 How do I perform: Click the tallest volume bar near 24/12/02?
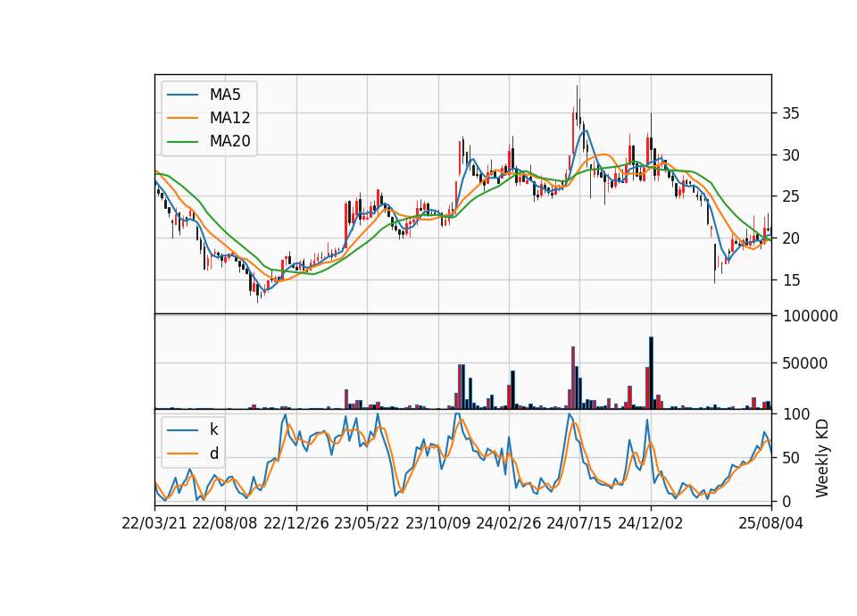tap(651, 373)
